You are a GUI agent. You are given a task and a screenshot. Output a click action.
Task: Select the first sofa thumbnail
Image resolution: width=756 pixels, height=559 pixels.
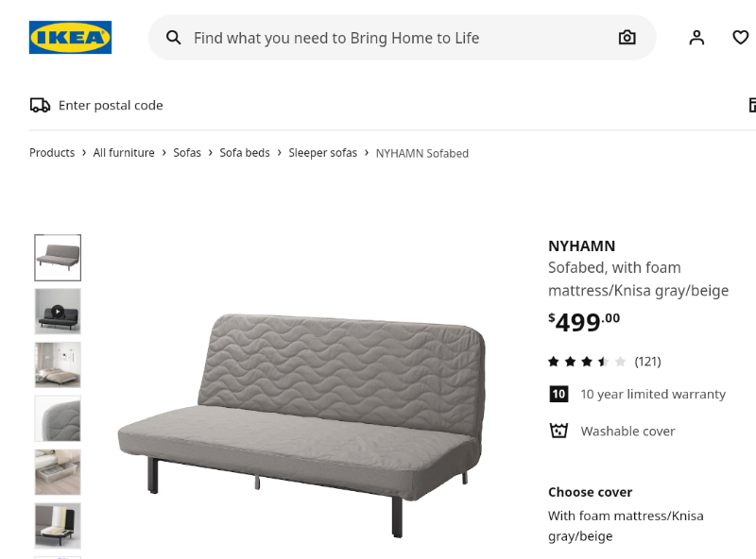tap(58, 258)
